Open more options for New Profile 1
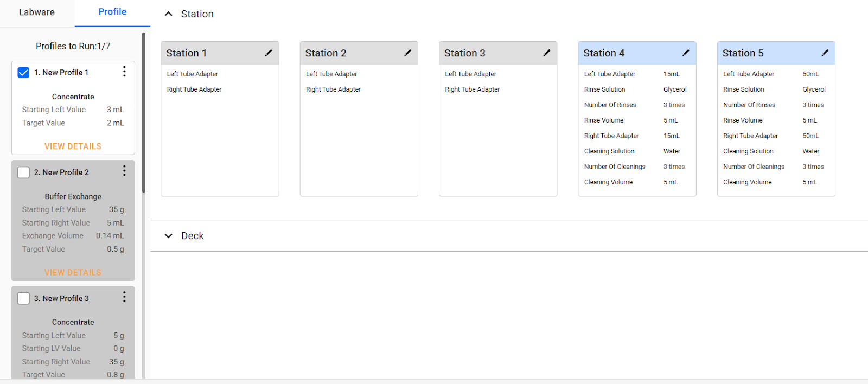868x384 pixels. pos(124,72)
